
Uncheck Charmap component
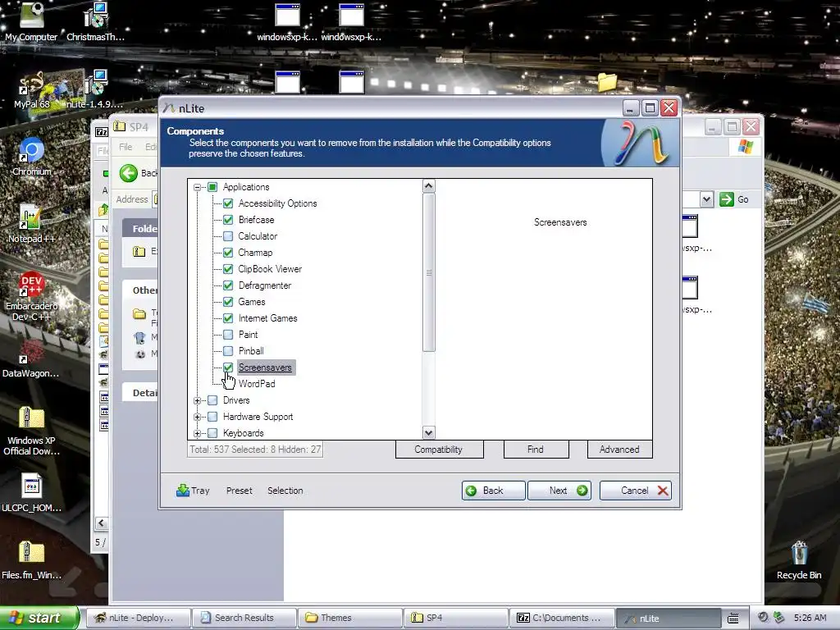coord(228,253)
